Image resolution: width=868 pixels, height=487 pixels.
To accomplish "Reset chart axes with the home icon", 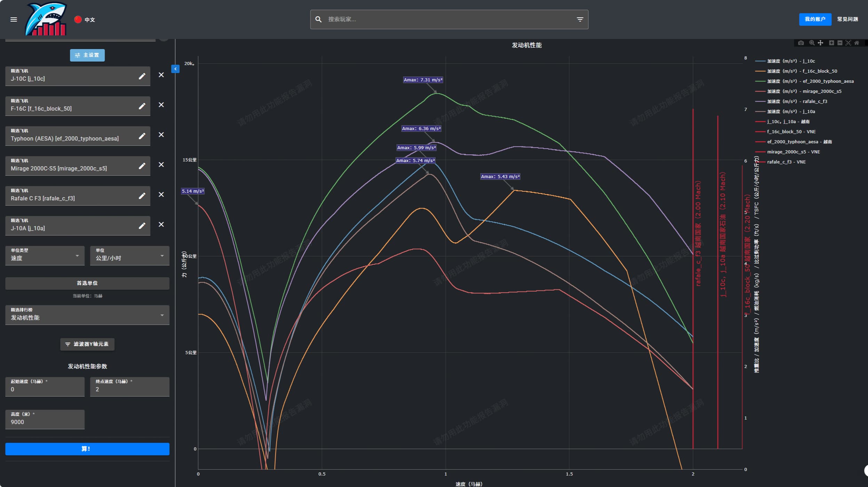I will pyautogui.click(x=857, y=43).
